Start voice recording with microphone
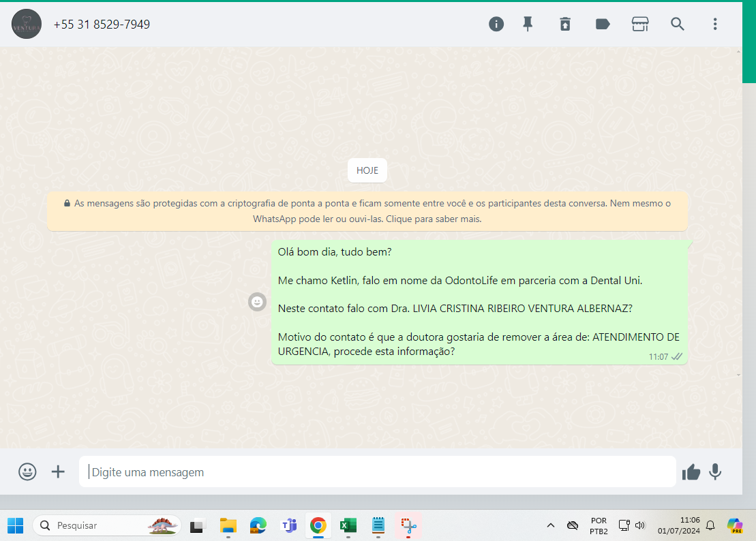756x541 pixels. point(716,472)
